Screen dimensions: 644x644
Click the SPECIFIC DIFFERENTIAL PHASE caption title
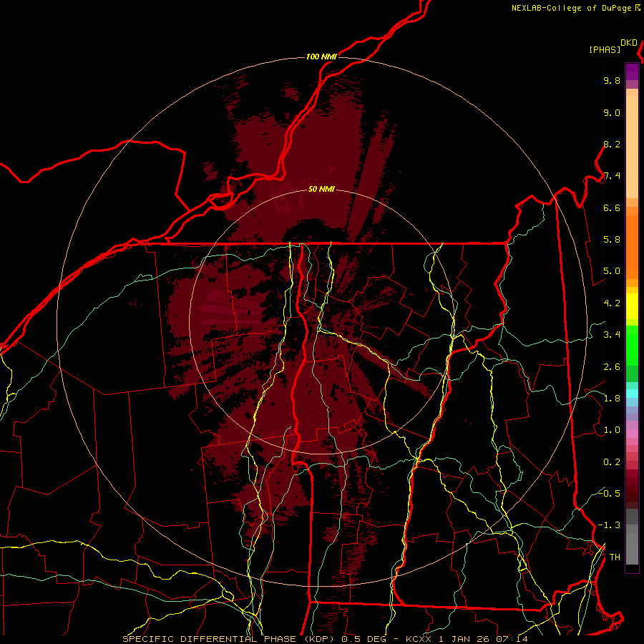tap(209, 639)
